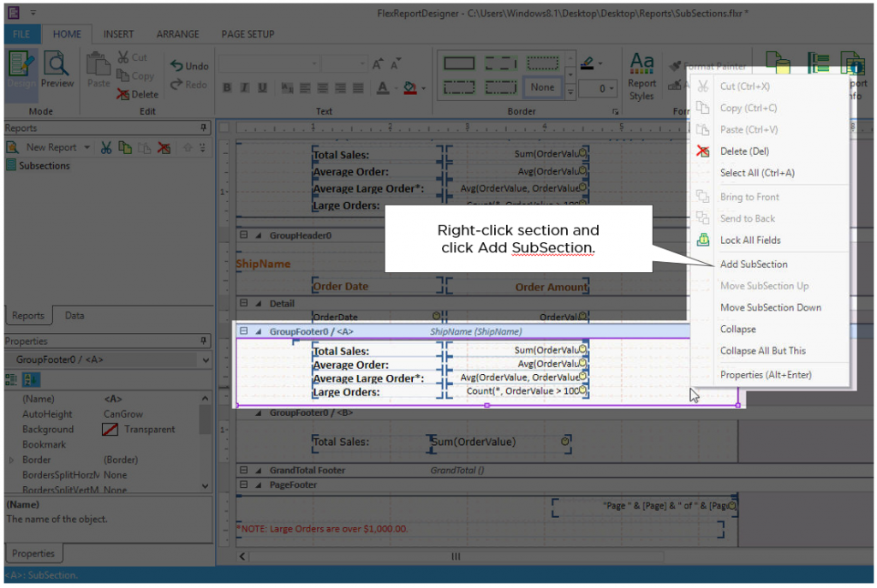
Task: Sort properties alphabetically
Action: point(31,380)
